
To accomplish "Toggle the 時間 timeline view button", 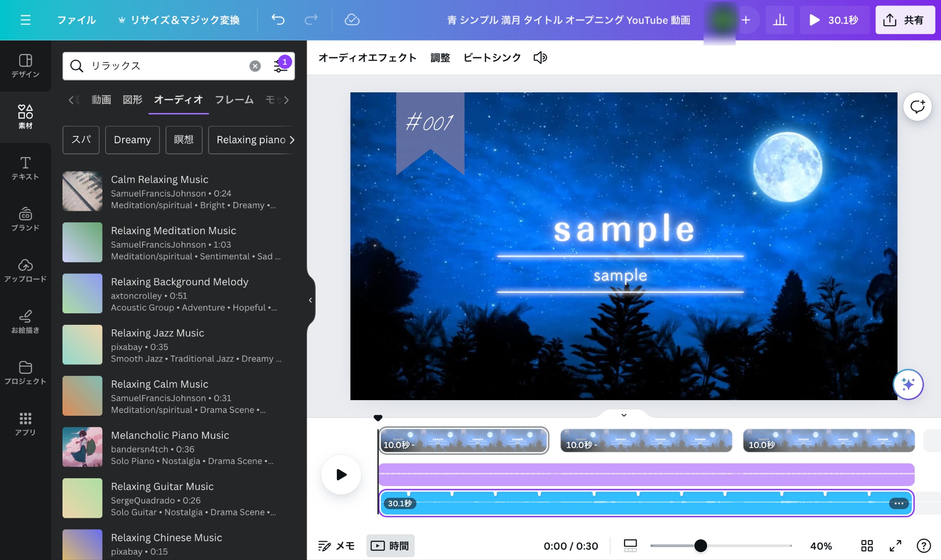I will 390,546.
